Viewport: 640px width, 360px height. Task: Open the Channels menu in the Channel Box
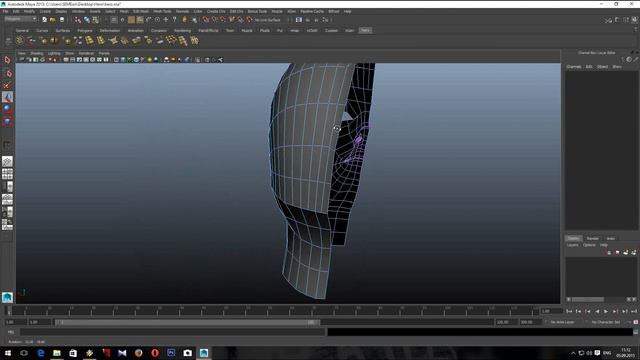[x=574, y=67]
